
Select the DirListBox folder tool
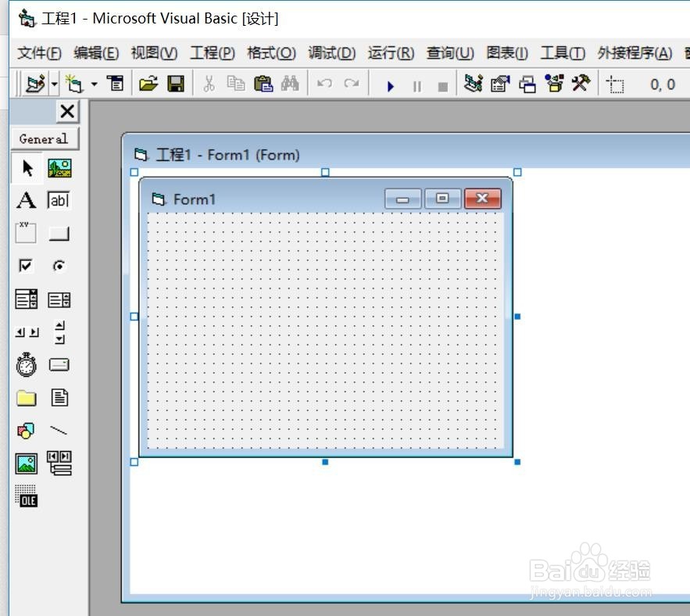(x=27, y=398)
